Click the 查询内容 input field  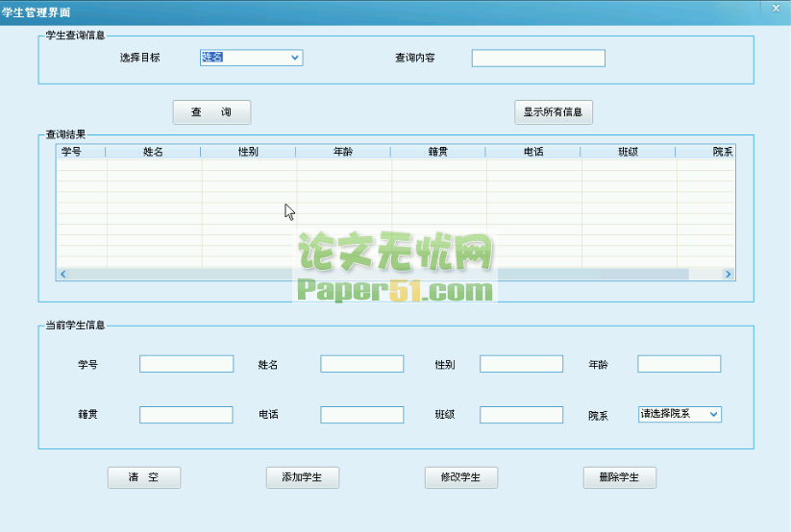pyautogui.click(x=538, y=58)
